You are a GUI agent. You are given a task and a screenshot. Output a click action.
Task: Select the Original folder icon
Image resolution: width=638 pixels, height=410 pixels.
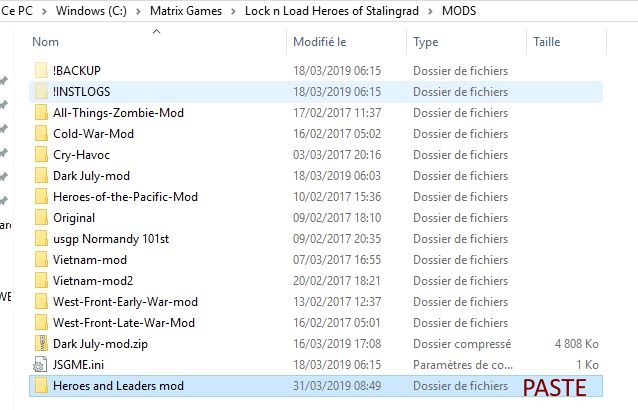coord(41,218)
